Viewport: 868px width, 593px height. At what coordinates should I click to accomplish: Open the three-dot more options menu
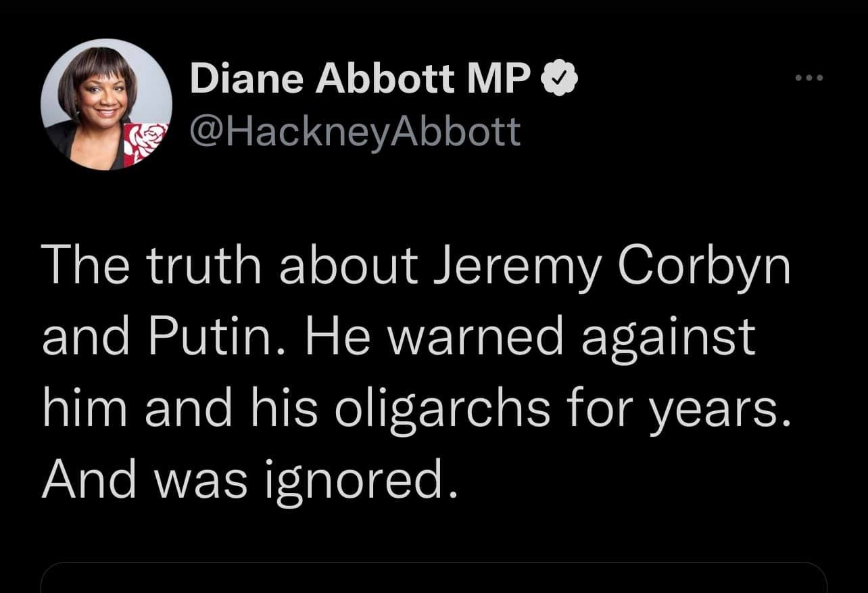click(x=809, y=79)
